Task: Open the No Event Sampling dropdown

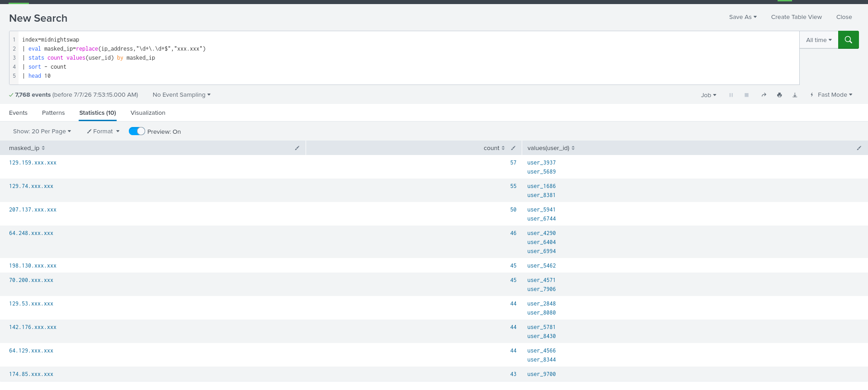Action: 182,95
